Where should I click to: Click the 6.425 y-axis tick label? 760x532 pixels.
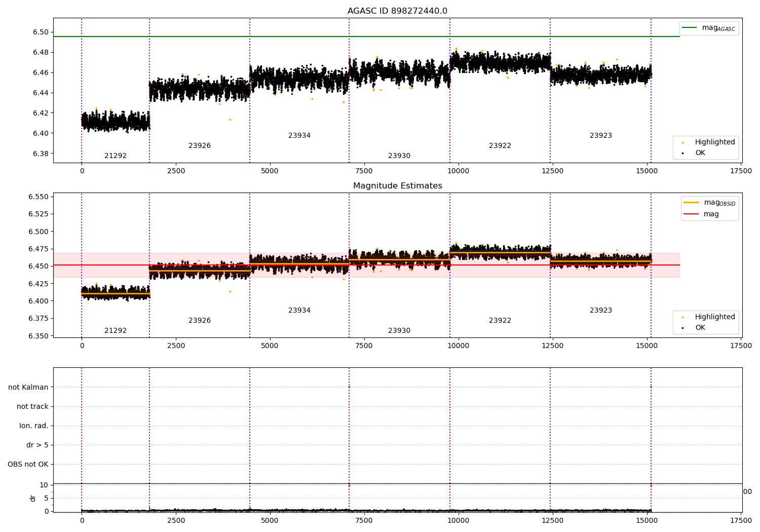(39, 284)
